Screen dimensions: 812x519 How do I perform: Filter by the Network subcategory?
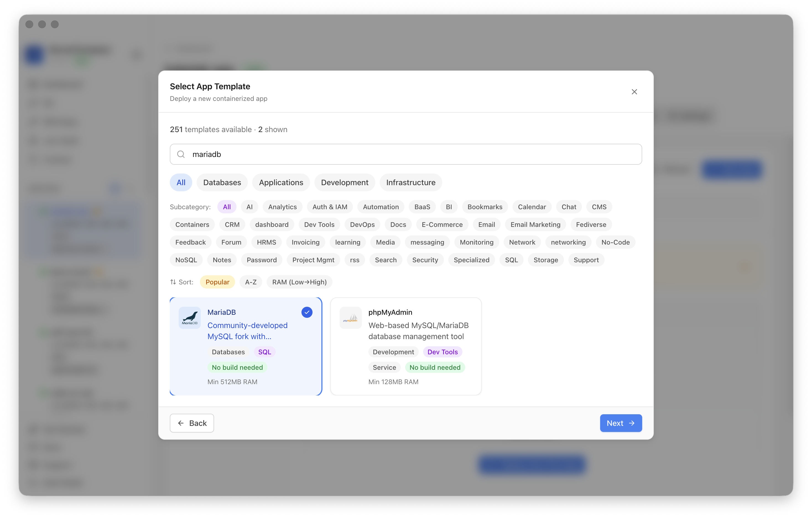click(522, 242)
